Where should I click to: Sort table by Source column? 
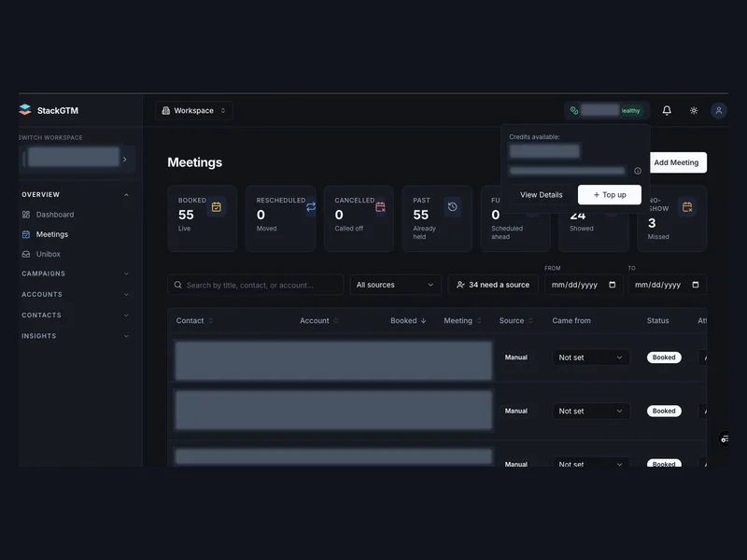point(516,320)
